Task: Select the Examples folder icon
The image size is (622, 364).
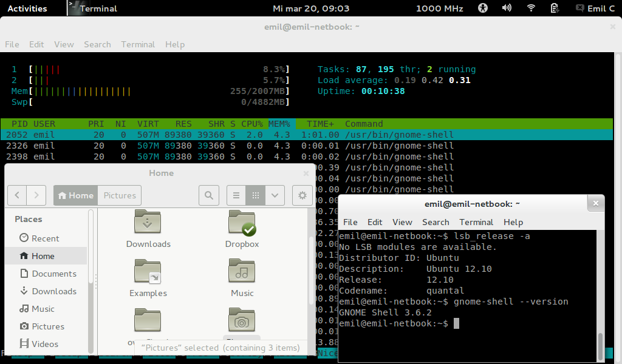Action: coord(148,271)
